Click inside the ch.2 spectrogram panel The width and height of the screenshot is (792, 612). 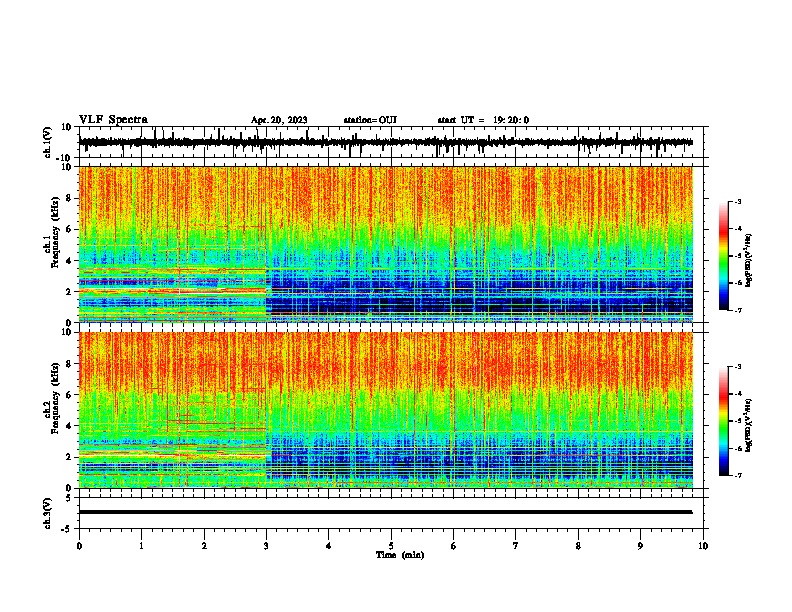[x=385, y=410]
